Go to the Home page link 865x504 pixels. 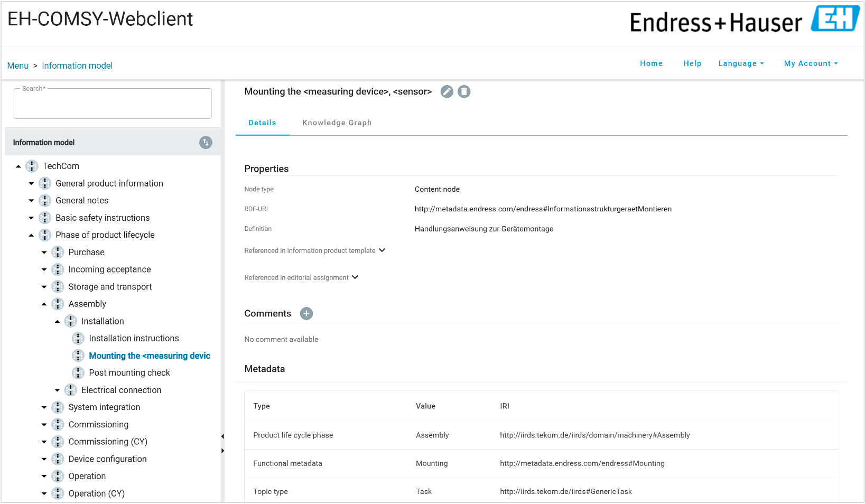tap(651, 63)
